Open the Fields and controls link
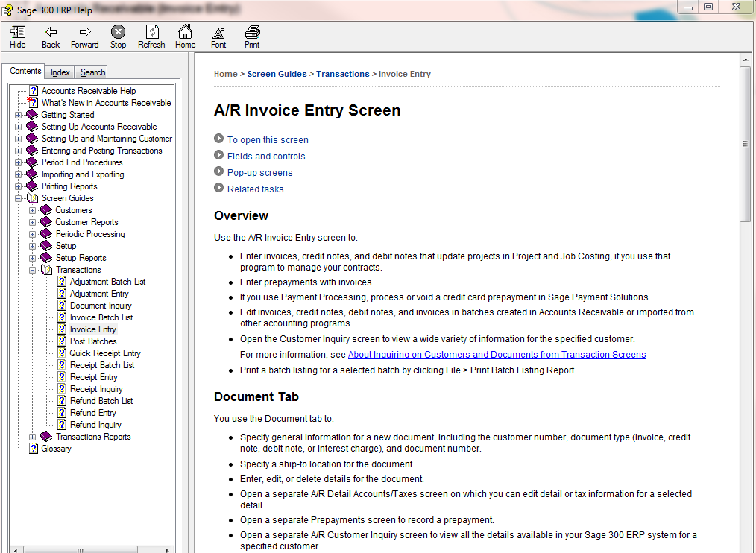The image size is (756, 553). pyautogui.click(x=266, y=157)
